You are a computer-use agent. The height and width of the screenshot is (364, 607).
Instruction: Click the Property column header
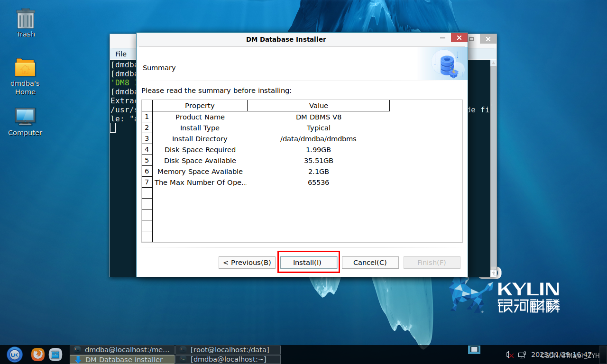[200, 106]
